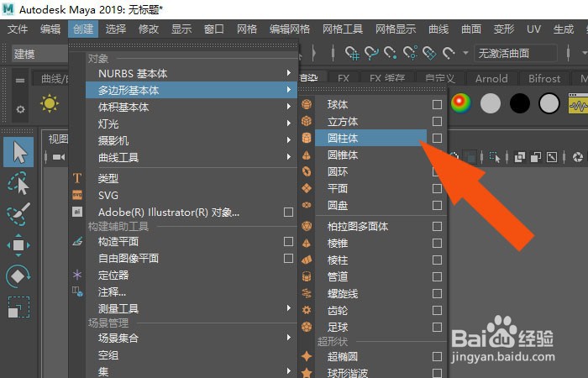588x378 pixels.
Task: Open options box for Adobe Illustrator 对象
Action: click(x=288, y=213)
